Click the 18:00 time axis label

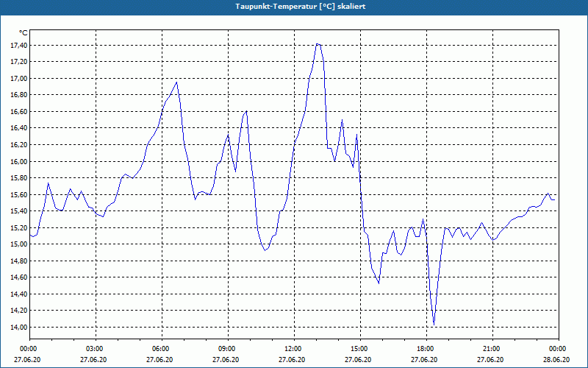[x=427, y=349]
